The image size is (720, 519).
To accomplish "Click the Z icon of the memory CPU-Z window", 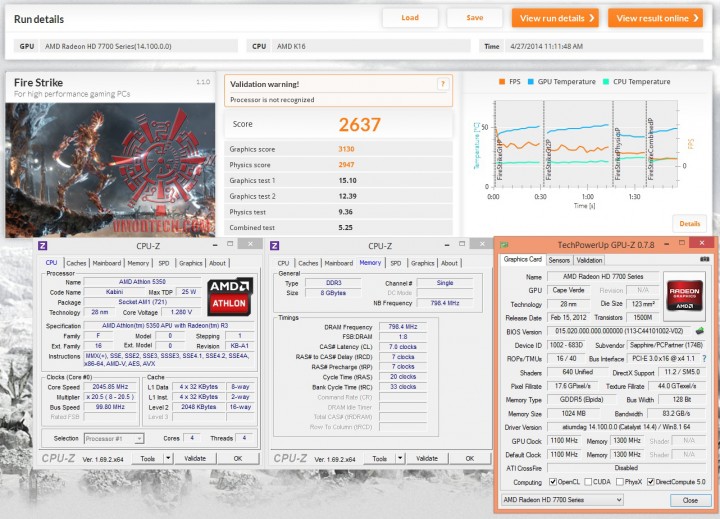I will [x=275, y=246].
